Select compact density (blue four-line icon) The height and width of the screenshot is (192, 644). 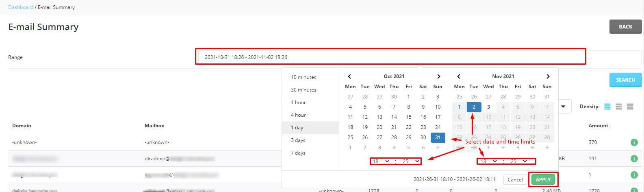pos(607,107)
